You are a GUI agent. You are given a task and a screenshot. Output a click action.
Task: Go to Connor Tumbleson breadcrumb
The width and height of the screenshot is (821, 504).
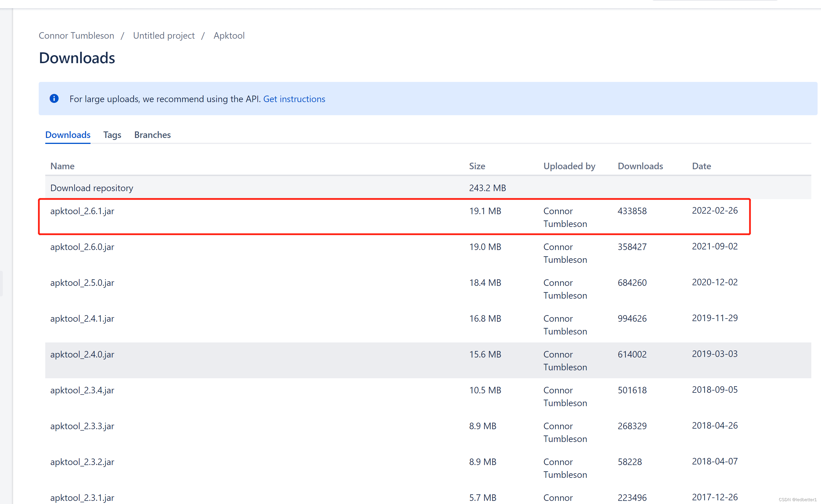76,36
